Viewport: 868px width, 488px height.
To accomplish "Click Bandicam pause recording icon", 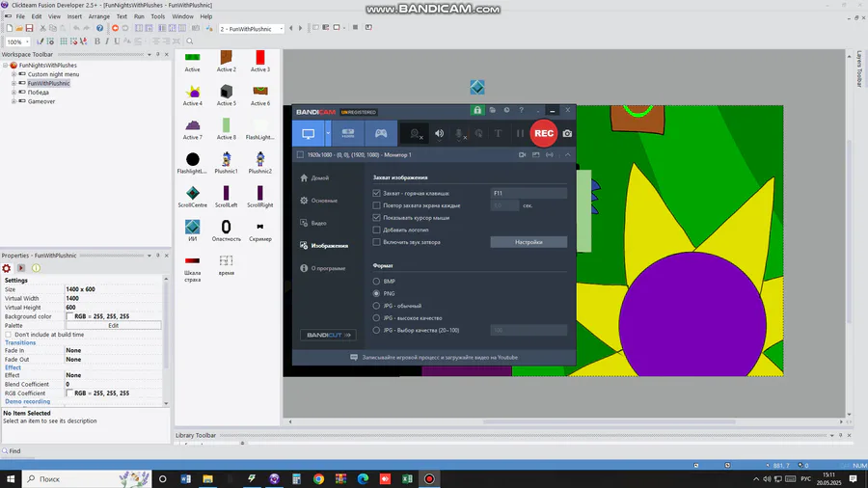I will tap(520, 133).
